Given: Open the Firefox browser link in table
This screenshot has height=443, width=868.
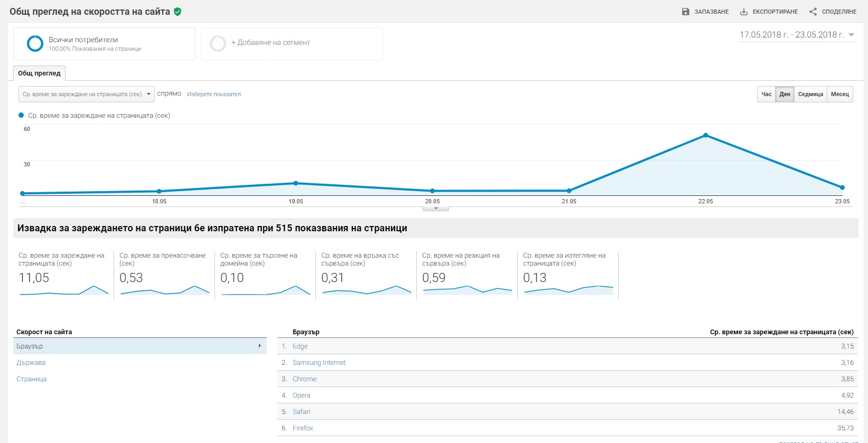Looking at the screenshot, I should (x=303, y=428).
